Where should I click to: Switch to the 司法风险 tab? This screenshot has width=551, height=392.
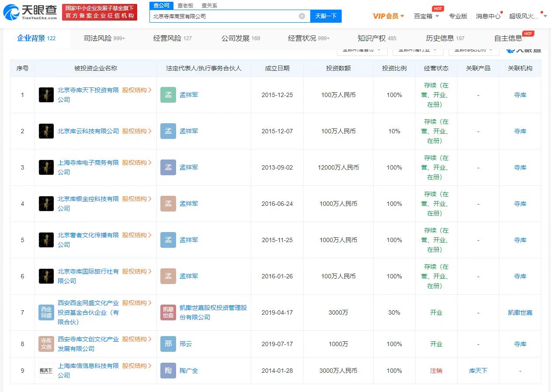click(x=104, y=38)
